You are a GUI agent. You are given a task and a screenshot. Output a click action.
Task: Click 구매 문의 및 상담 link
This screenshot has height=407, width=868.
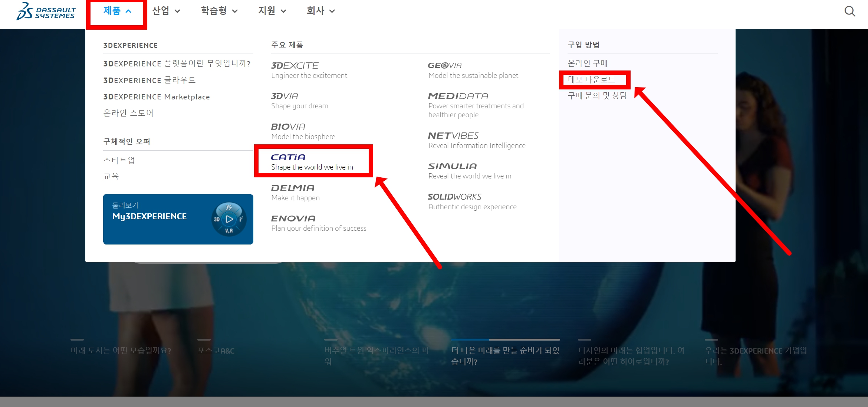tap(597, 95)
